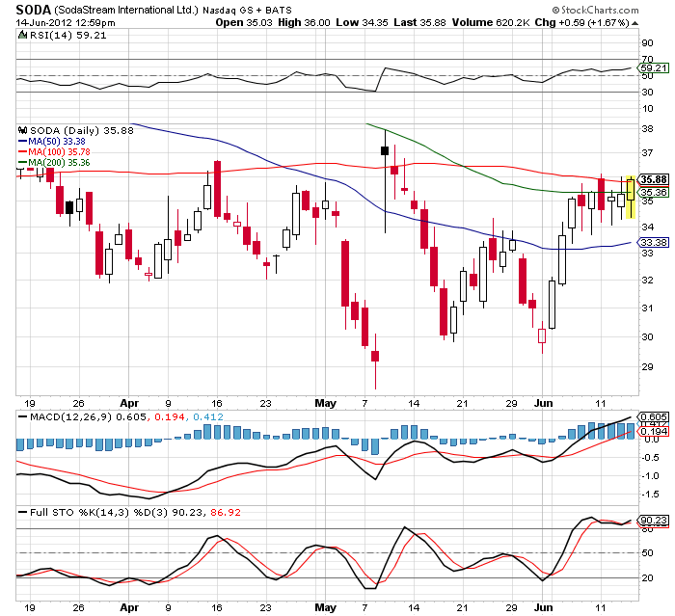Click the red 0.194 MACD signal value in label
The width and height of the screenshot is (675, 616).
pos(170,416)
